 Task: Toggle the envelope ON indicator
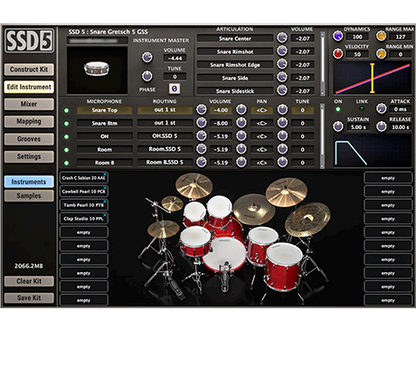(x=338, y=109)
